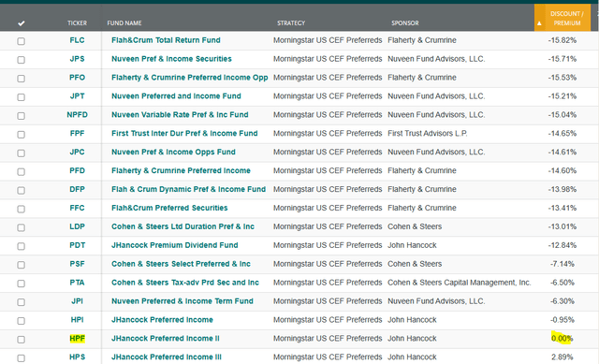Open Cohen & Steers Tax-adv Prd Sec and Inc

coord(185,283)
